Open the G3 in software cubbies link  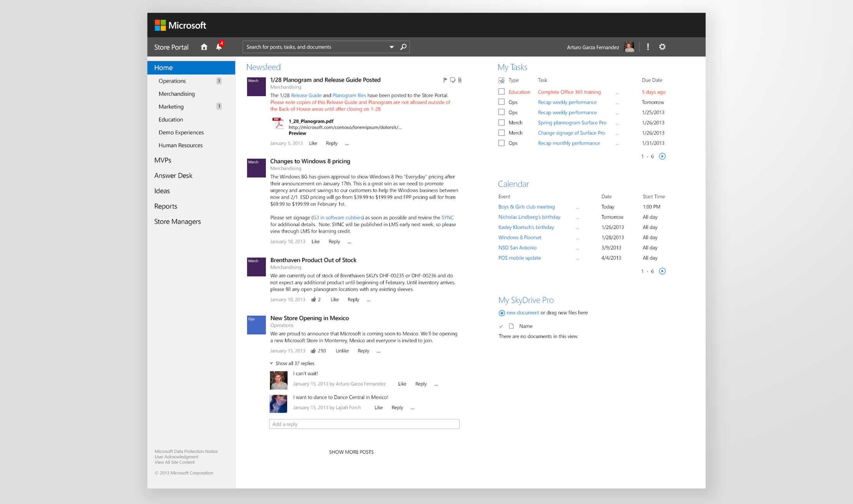pos(337,217)
